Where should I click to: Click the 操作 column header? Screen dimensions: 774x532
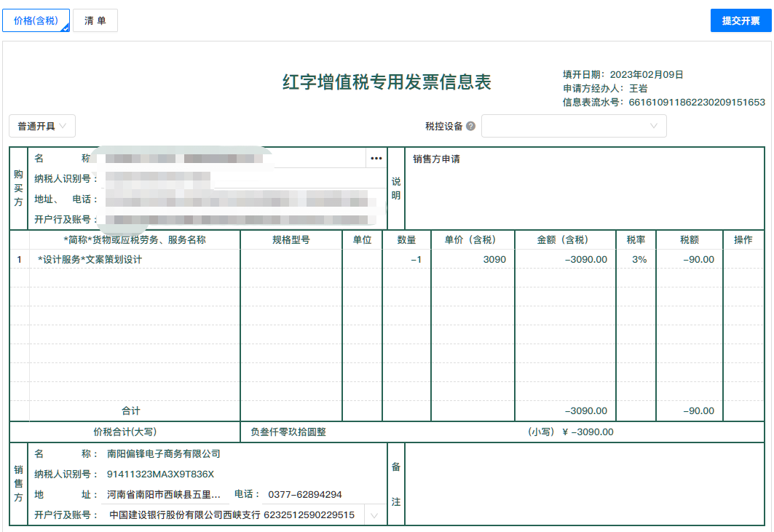point(743,240)
